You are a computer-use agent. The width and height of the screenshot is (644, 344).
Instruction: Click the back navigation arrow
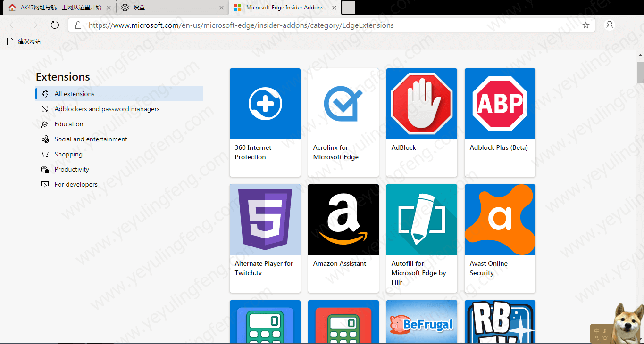13,25
